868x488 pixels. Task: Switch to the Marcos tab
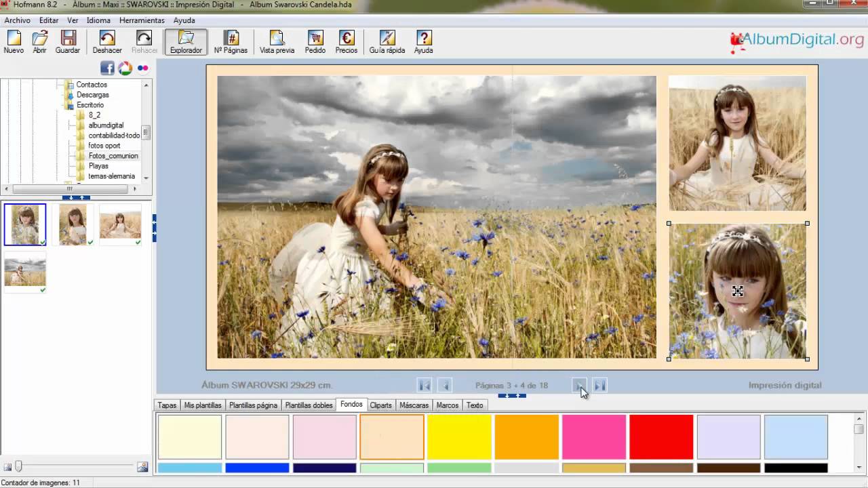click(x=448, y=405)
